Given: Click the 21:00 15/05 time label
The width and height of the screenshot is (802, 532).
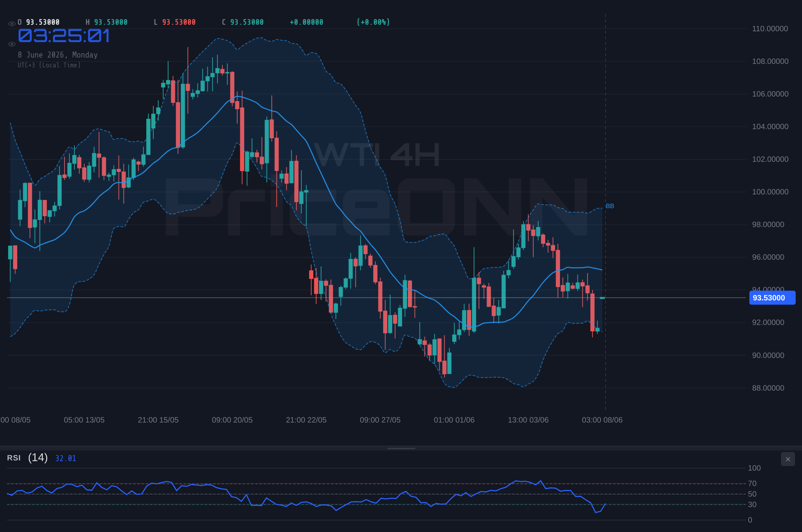Looking at the screenshot, I should [x=158, y=420].
